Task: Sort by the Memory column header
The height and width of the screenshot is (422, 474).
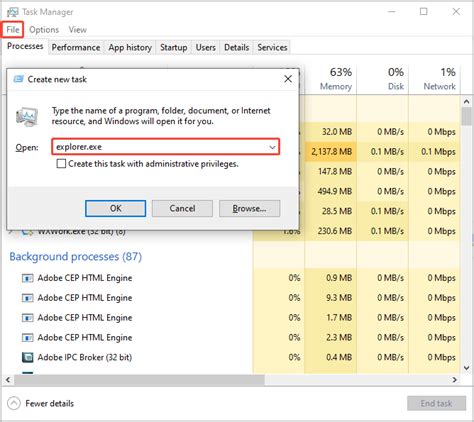Action: pyautogui.click(x=330, y=79)
